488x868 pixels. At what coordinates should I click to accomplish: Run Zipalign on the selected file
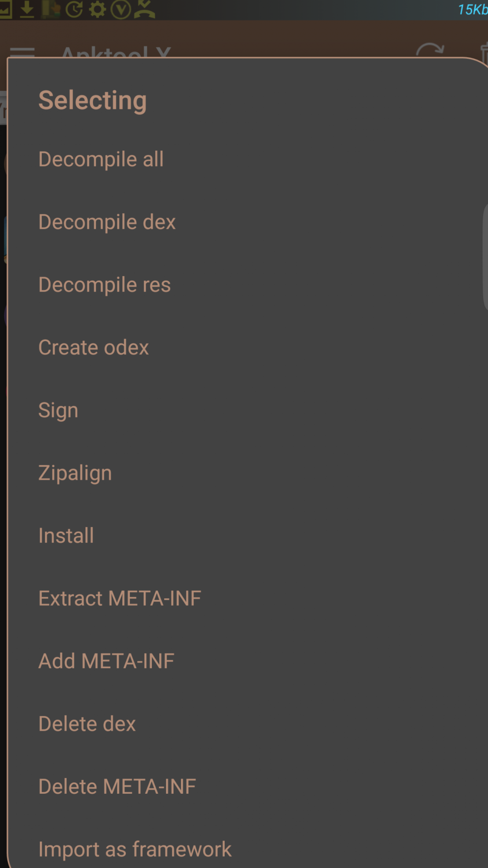pos(75,473)
